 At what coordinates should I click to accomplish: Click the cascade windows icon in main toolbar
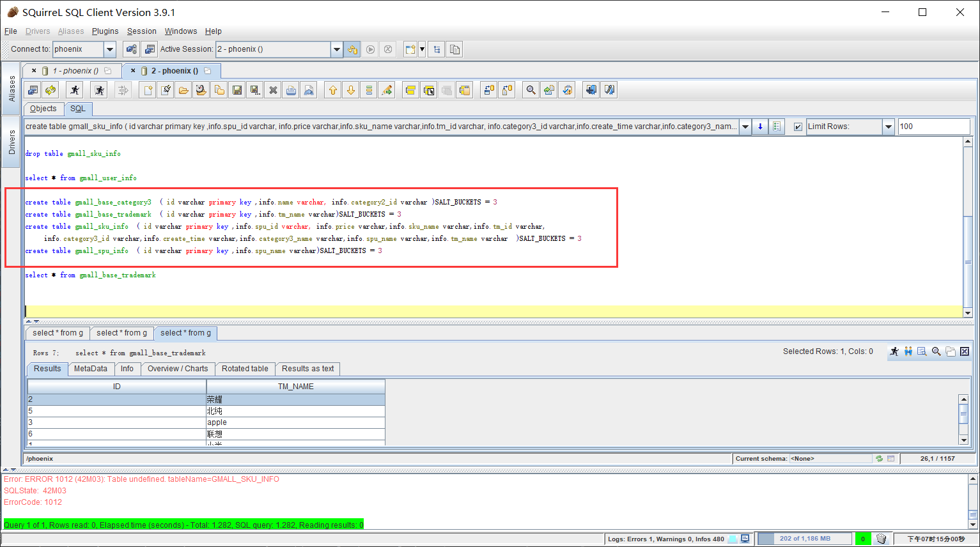coord(455,49)
